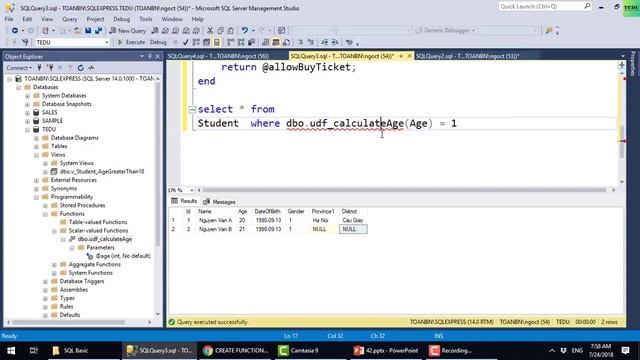Image resolution: width=640 pixels, height=360 pixels.
Task: Click the Query Options icon
Action: [x=207, y=42]
